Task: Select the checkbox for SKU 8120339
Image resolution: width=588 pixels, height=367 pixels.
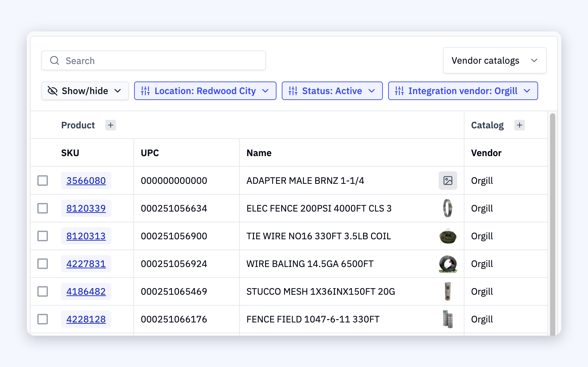Action: [43, 208]
